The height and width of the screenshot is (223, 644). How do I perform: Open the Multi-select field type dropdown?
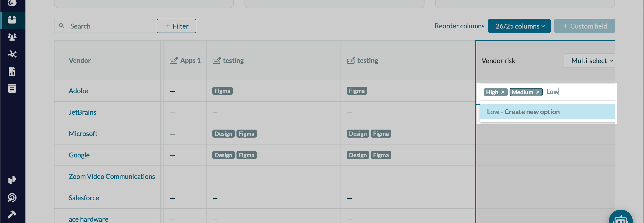point(590,61)
